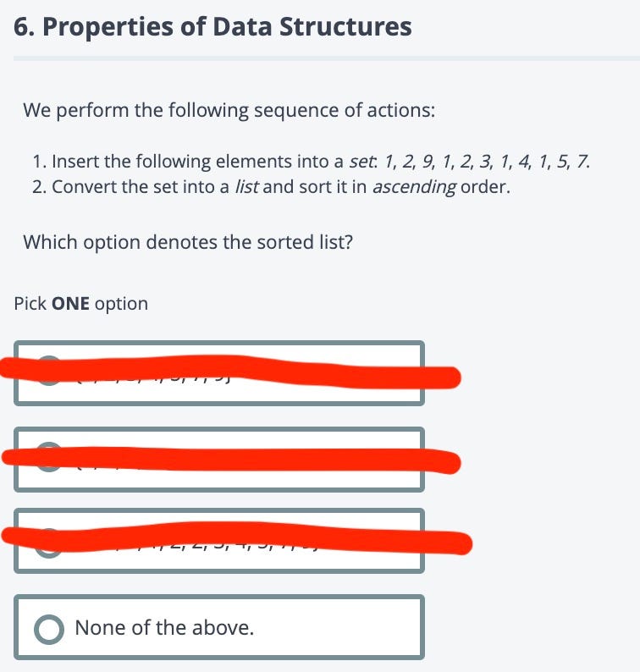Click inside the first answer option box

[219, 373]
